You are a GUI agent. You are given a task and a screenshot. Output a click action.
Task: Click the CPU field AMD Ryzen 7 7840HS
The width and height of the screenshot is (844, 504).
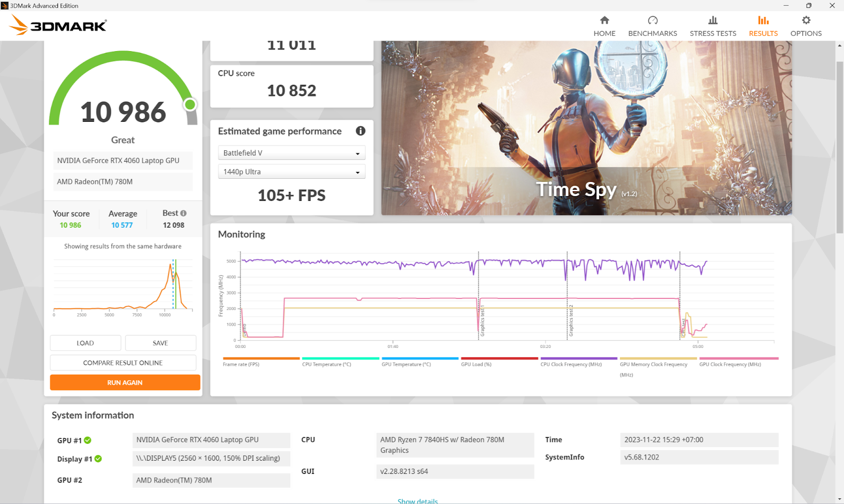point(455,445)
